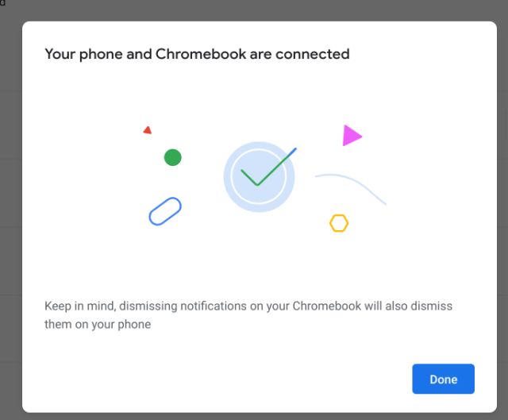Click the magenta triangle shape
Viewport: 508px width, 420px height.
pyautogui.click(x=352, y=136)
